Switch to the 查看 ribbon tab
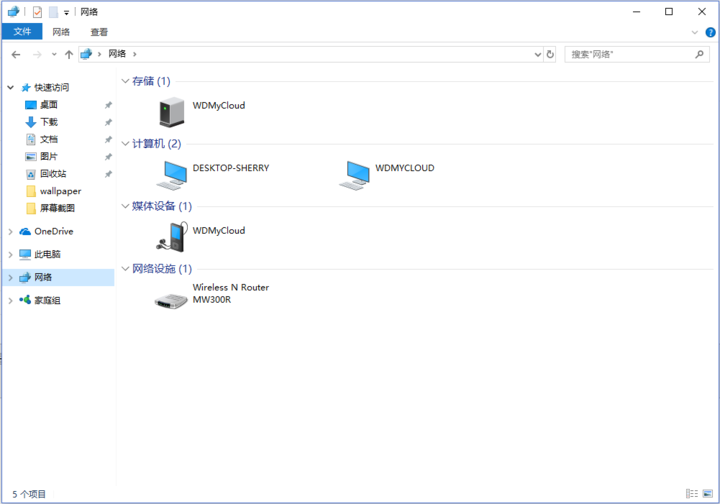This screenshot has height=504, width=720. click(99, 32)
